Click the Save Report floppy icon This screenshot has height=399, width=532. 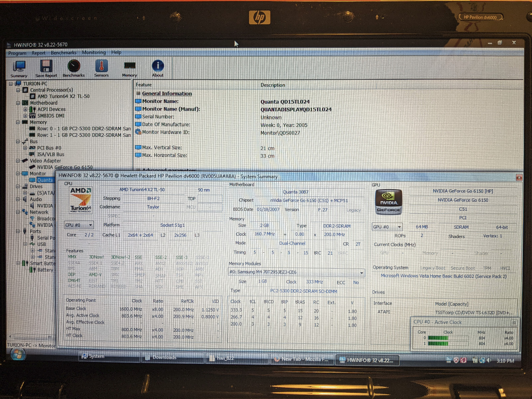point(46,69)
